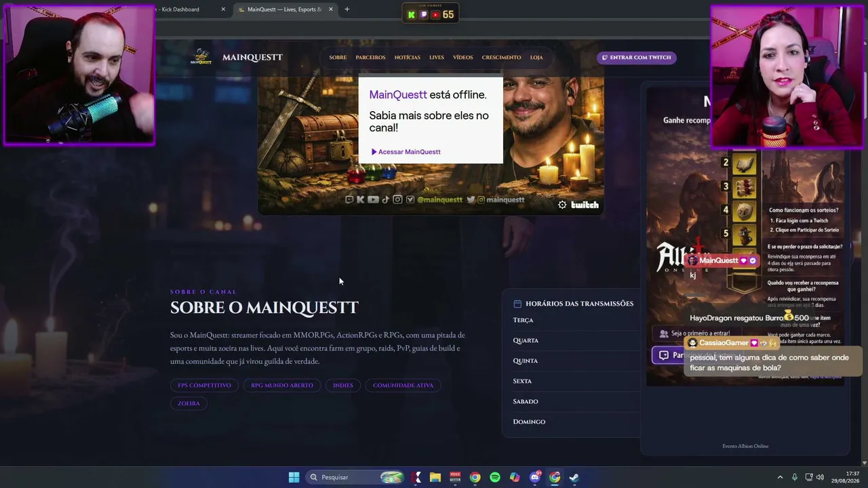Screen dimensions: 868x488
Task: Open Twitch player settings gear
Action: point(562,205)
